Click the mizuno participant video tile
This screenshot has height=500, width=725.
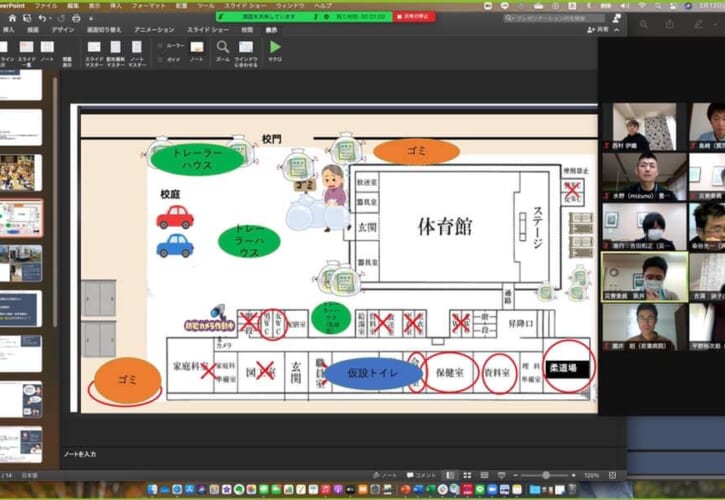pyautogui.click(x=645, y=176)
